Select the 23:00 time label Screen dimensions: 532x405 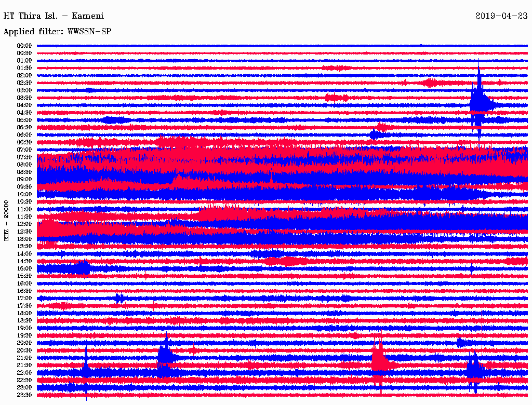coord(24,387)
